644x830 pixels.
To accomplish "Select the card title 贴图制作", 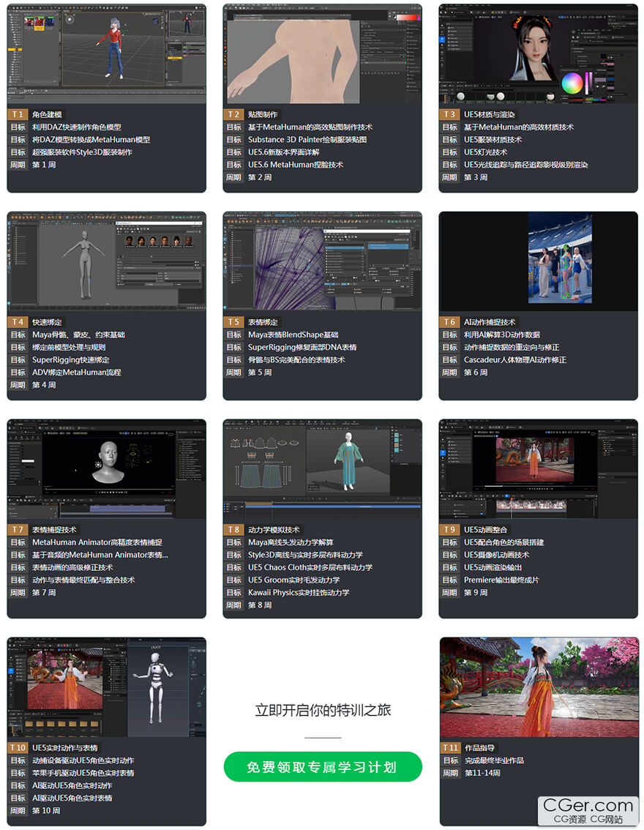I will coord(263,114).
